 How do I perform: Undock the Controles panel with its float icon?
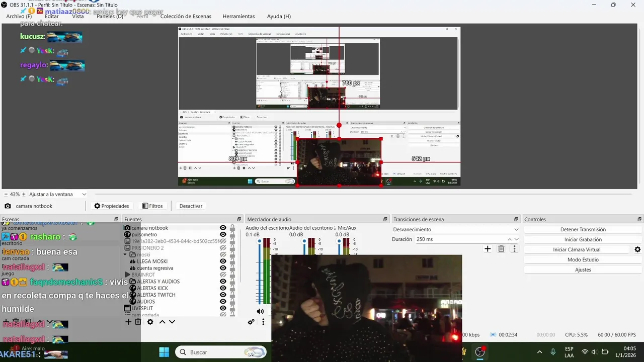click(639, 219)
